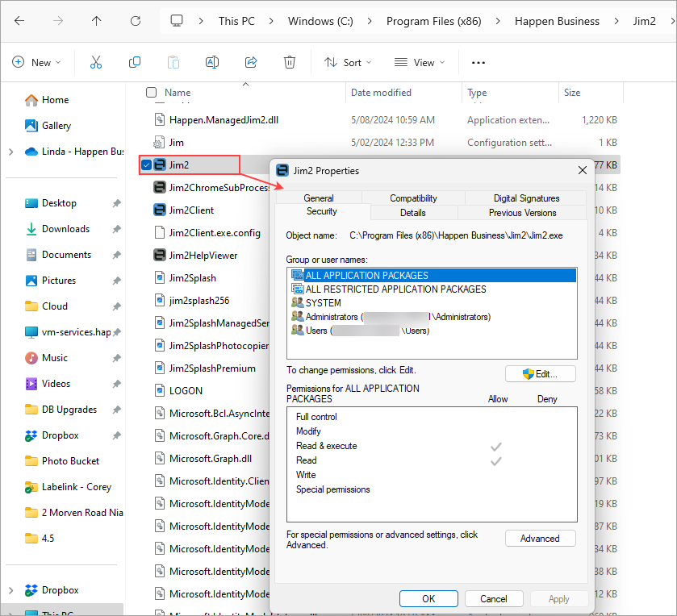Go up one folder level

click(97, 21)
